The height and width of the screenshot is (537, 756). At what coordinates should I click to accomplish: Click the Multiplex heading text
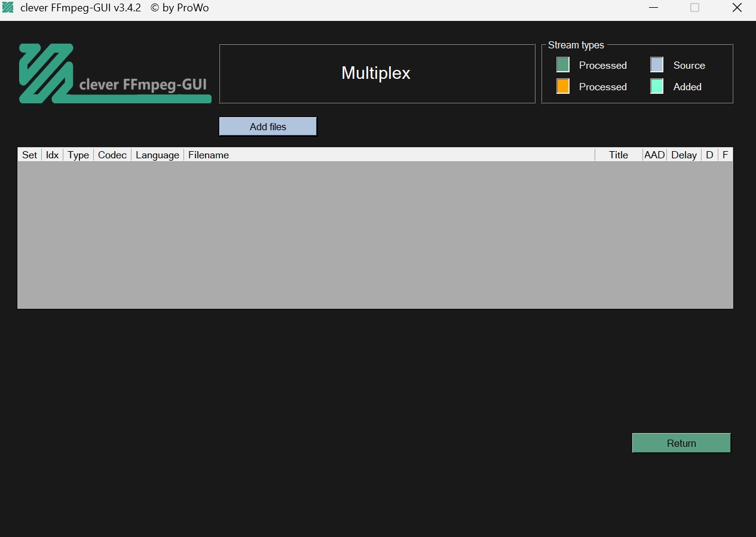376,73
